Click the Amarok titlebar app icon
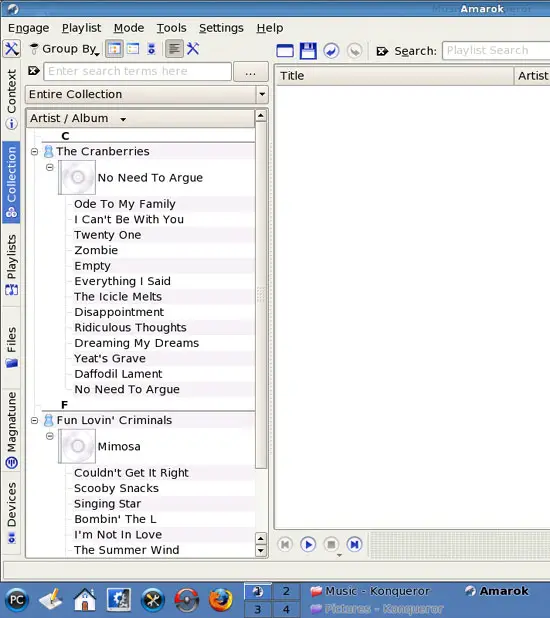 tap(13, 8)
